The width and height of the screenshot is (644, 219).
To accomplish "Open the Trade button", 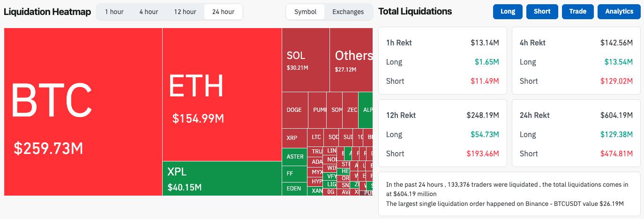I will (577, 12).
